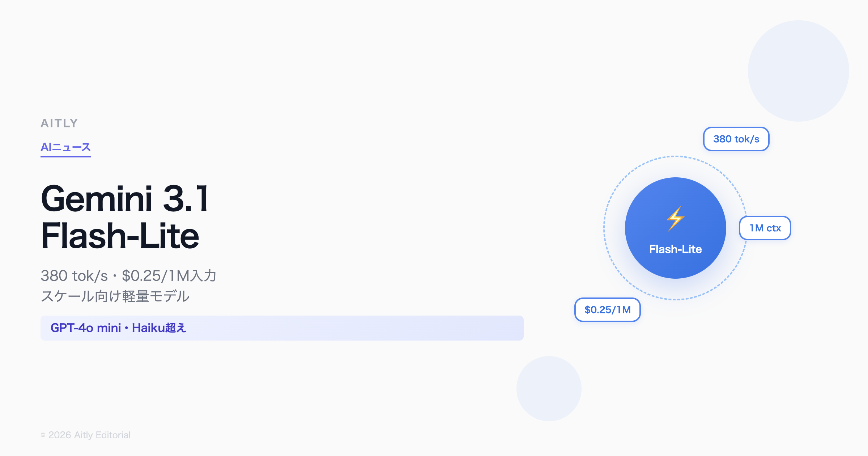The width and height of the screenshot is (868, 456).
Task: Click "380 tok/s" in the gray subtitle
Action: (x=74, y=276)
